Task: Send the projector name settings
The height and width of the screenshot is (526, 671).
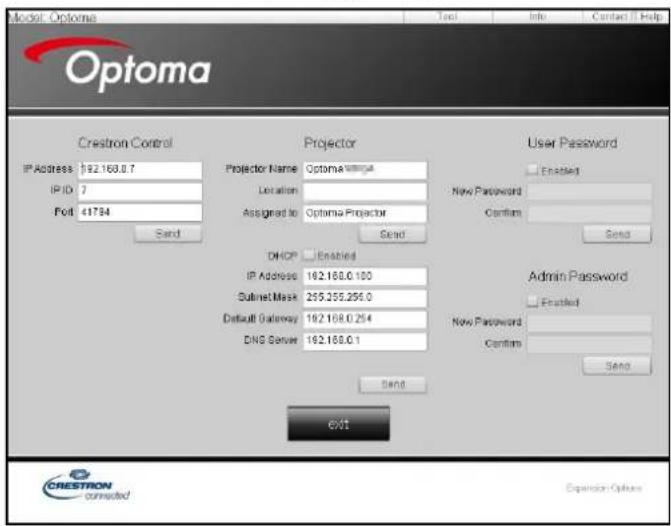Action: click(392, 234)
